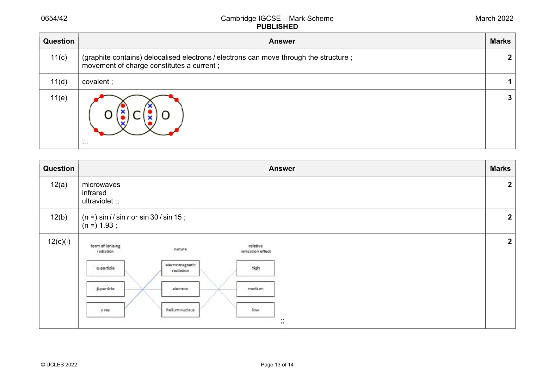Click the '(n =) 1.93' answer line
This screenshot has width=555, height=392.
click(99, 225)
